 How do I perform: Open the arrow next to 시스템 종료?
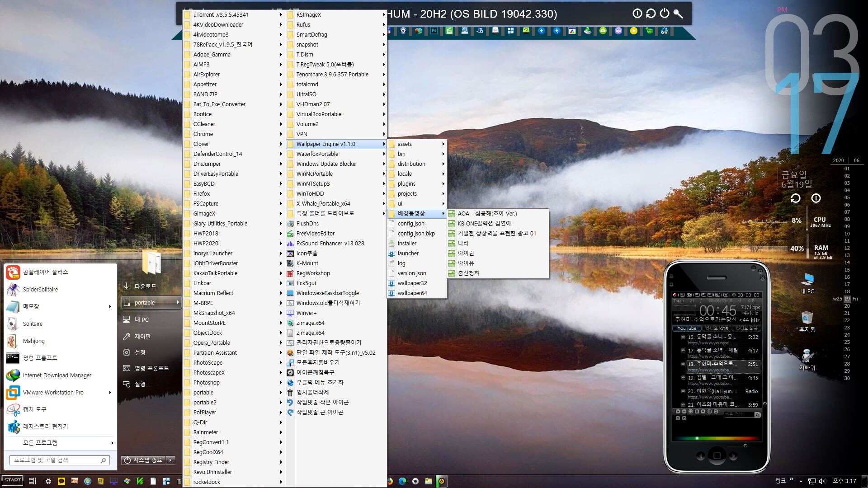[x=170, y=460]
